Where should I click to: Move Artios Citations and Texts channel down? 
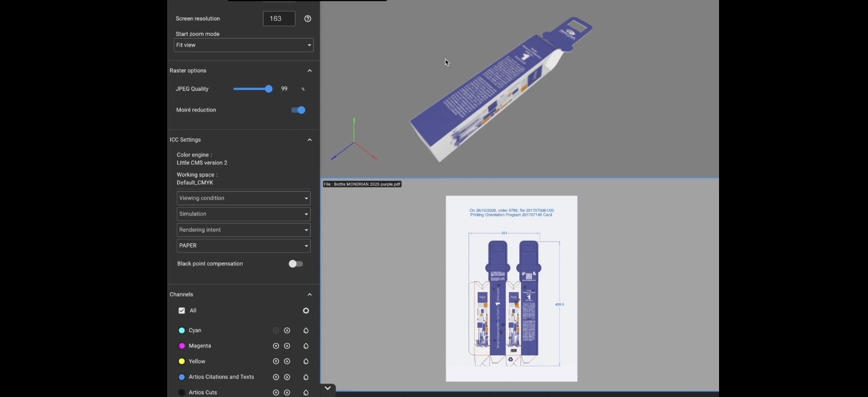point(287,377)
